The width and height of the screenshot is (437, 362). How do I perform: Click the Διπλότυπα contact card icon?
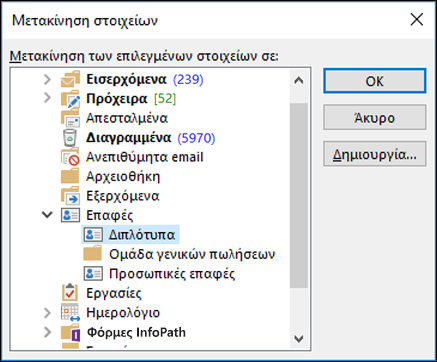pos(93,235)
